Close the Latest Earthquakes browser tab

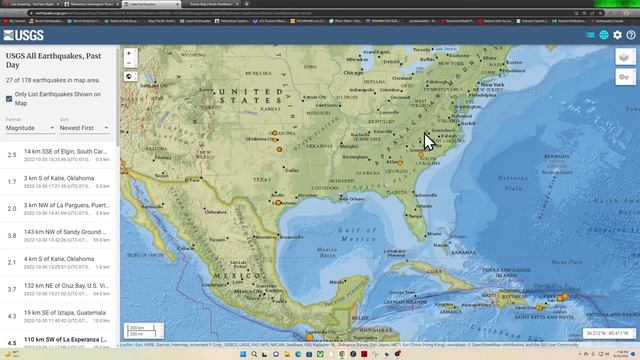(x=177, y=4)
